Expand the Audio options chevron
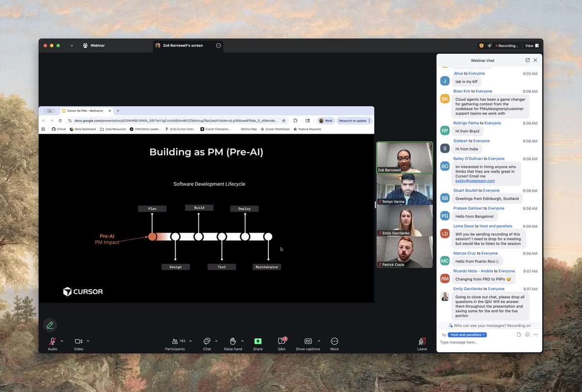The image size is (582, 392). pos(62,341)
